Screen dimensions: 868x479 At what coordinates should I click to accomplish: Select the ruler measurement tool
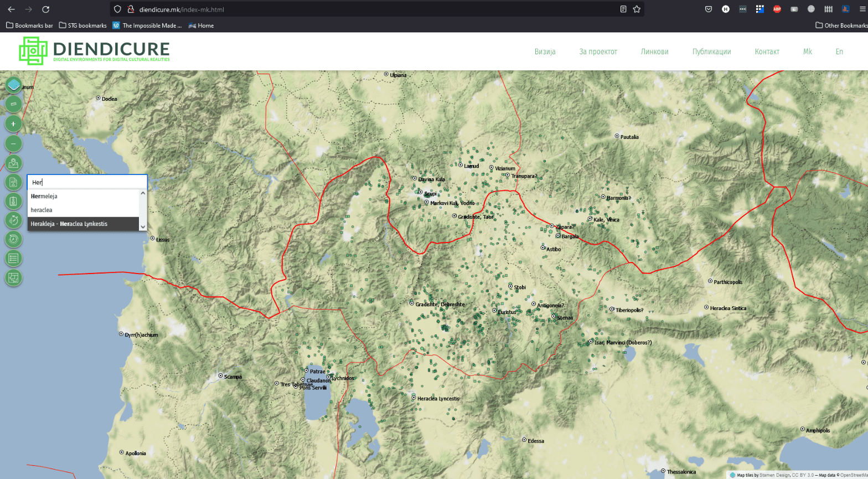[x=13, y=104]
